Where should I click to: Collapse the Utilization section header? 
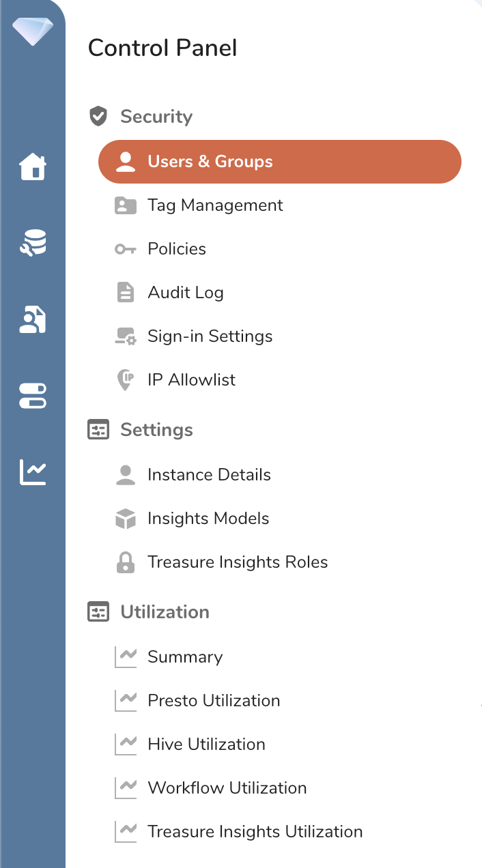coord(165,612)
